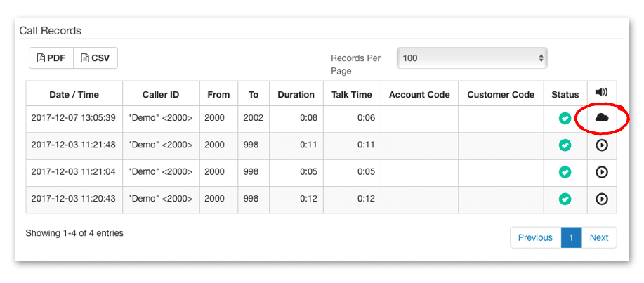Click the cloud recording icon in first row

tap(602, 118)
